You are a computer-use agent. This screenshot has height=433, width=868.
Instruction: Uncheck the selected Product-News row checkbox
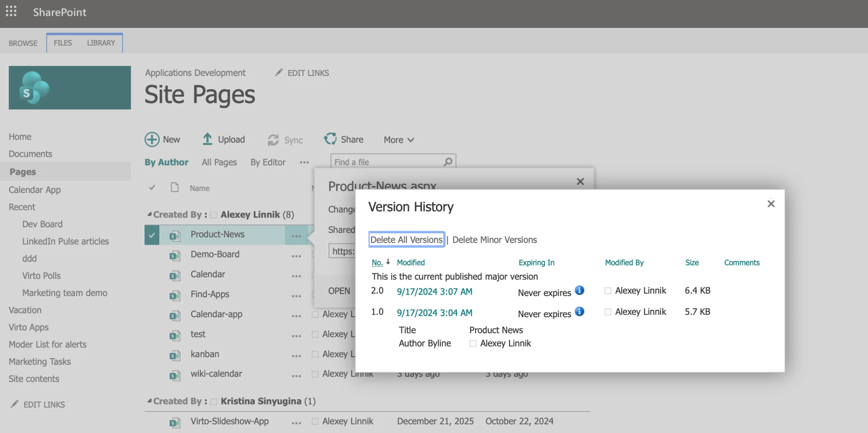point(152,235)
